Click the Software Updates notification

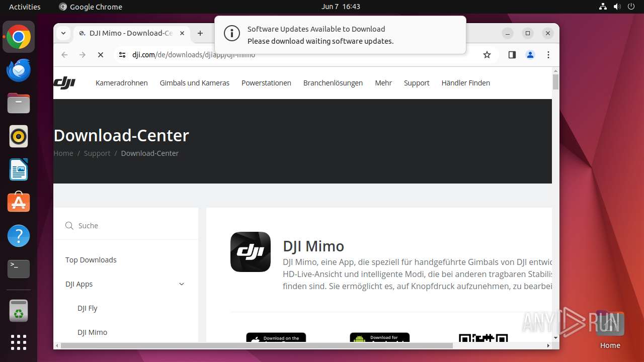[x=340, y=35]
